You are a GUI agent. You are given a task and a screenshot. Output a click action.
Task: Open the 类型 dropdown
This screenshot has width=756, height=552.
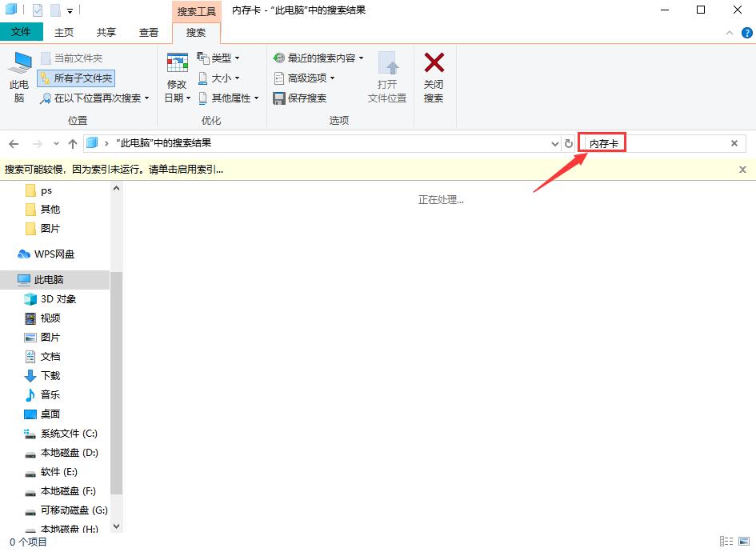click(x=221, y=58)
